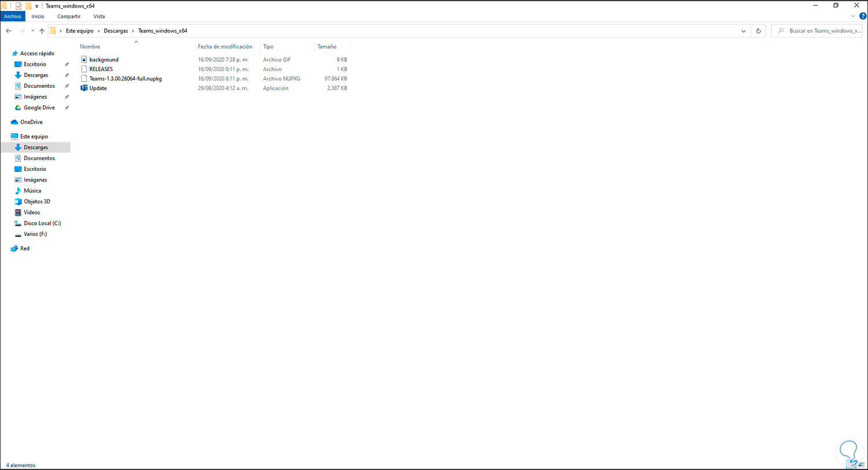Image resolution: width=868 pixels, height=470 pixels.
Task: Select the RELEASES file icon
Action: coord(84,69)
